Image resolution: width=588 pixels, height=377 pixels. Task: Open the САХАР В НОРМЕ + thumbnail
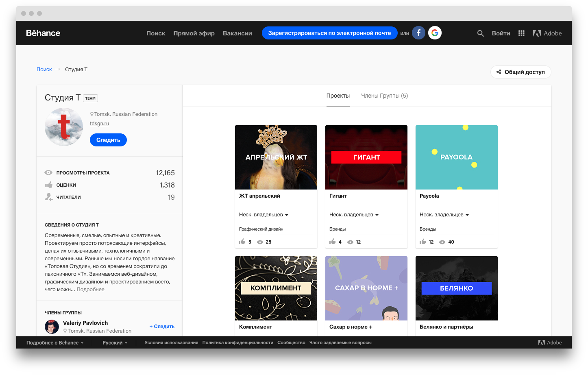366,288
